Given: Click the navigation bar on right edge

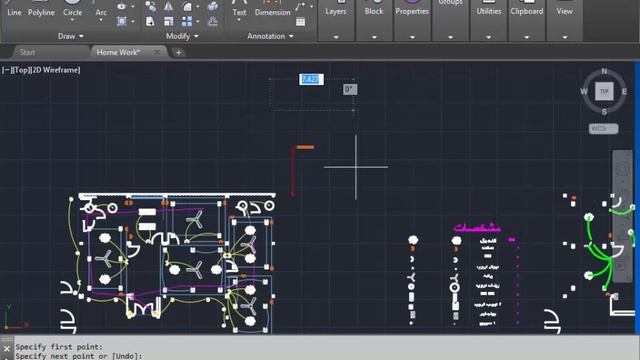Looking at the screenshot, I should [622, 216].
